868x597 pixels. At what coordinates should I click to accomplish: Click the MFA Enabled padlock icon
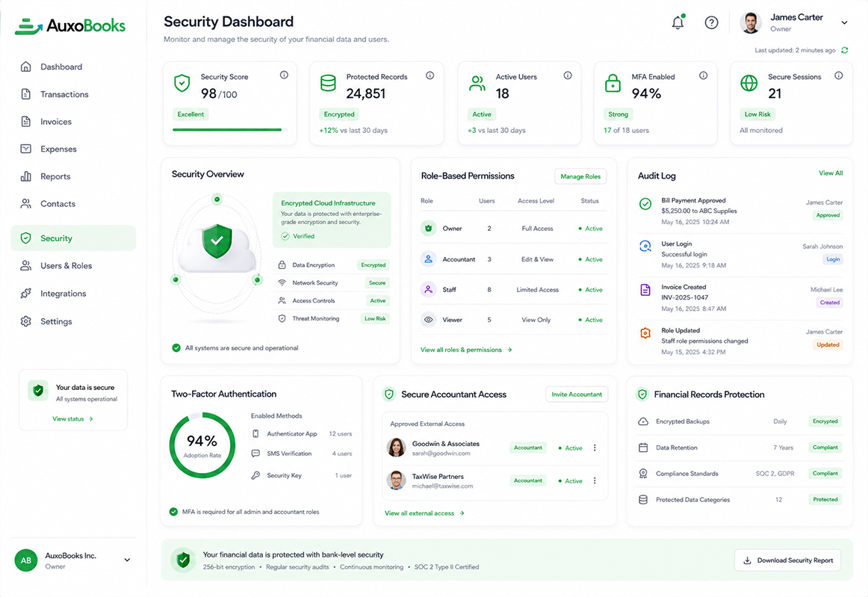pyautogui.click(x=613, y=83)
